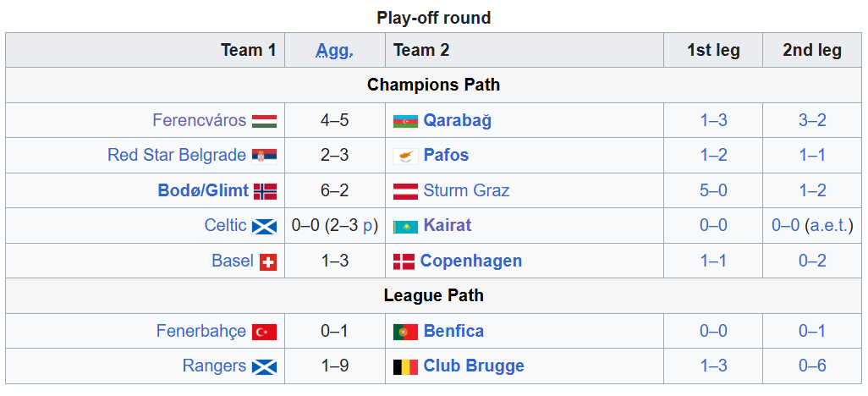Open the Sturm Graz team link
This screenshot has width=868, height=396.
tap(466, 190)
